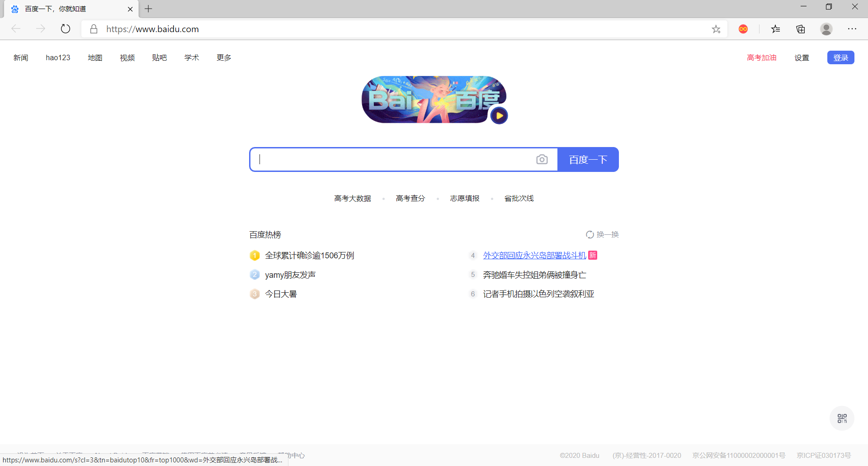Click the ©2020 Baidu footer text

pos(580,455)
